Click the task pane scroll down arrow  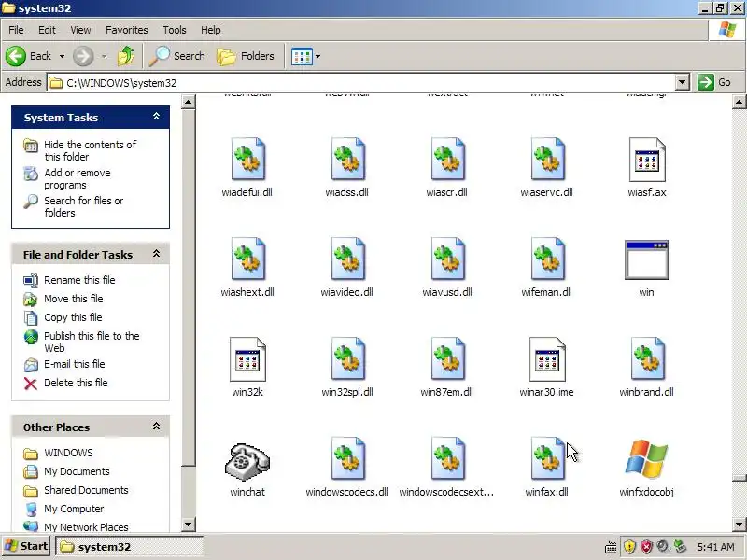[189, 525]
